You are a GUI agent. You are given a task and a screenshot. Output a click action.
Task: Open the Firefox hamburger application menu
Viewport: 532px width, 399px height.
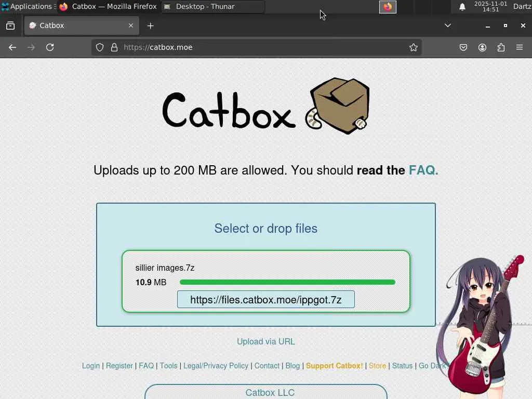click(x=520, y=47)
